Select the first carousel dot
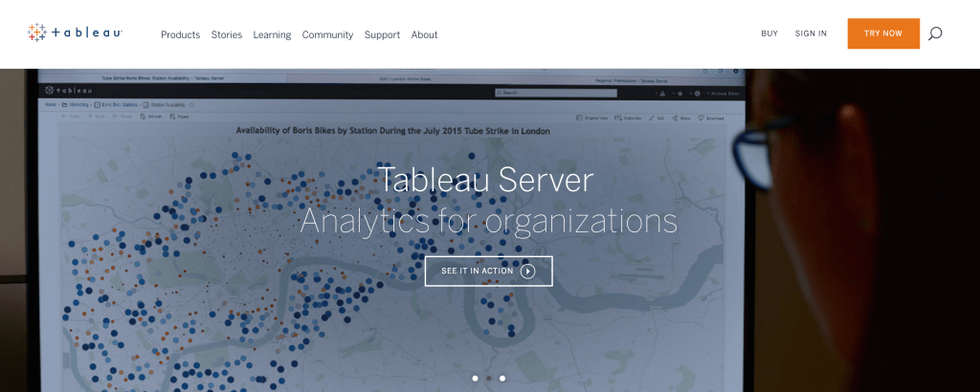This screenshot has width=980, height=392. tap(475, 379)
